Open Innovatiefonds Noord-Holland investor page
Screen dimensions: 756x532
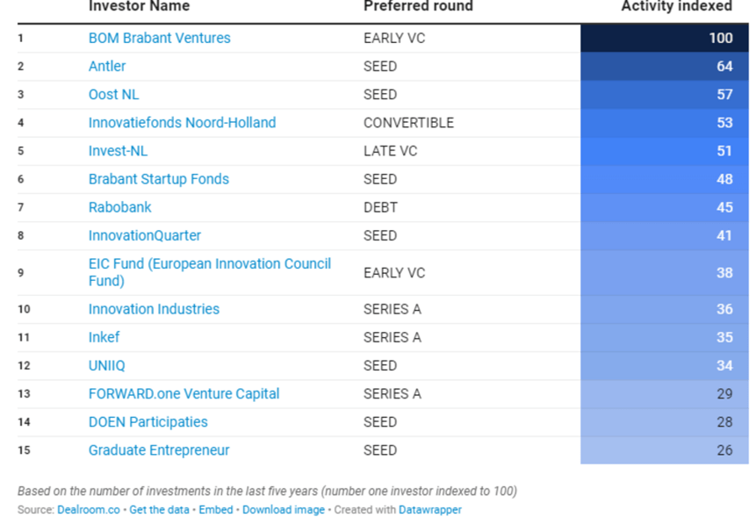tap(182, 123)
